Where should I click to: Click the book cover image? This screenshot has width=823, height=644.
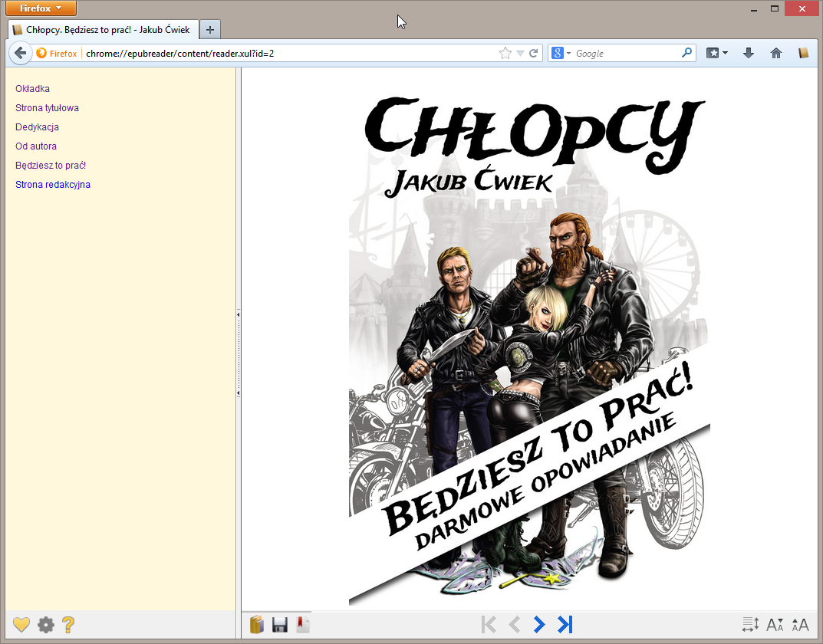(529, 350)
